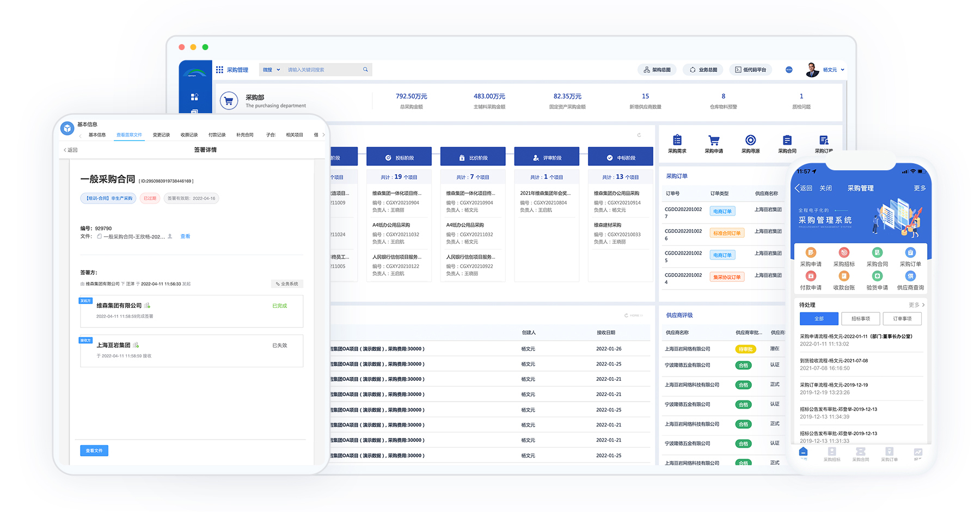Tap the 付款申请 icon on mobile app

point(811,276)
